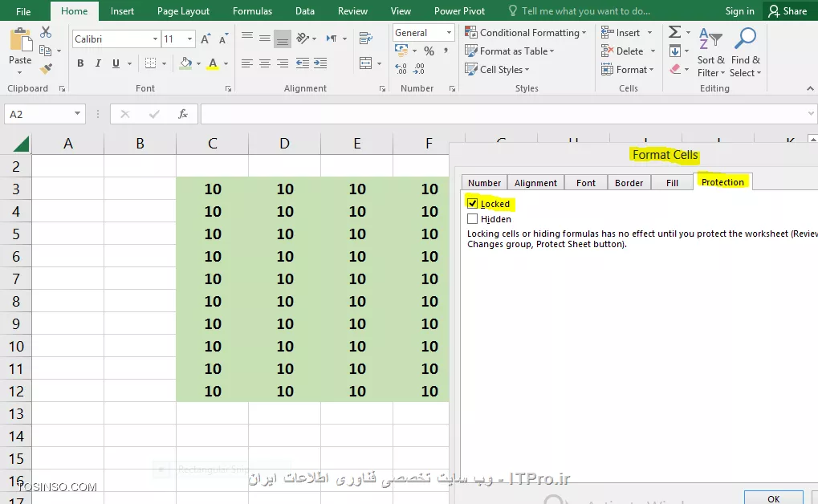Click Increase Decimal icon

tap(401, 68)
